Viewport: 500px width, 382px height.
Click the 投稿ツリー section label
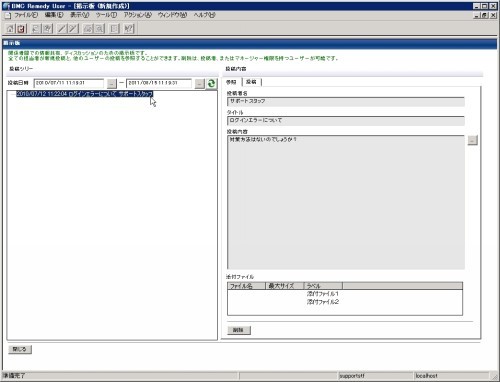coord(21,69)
